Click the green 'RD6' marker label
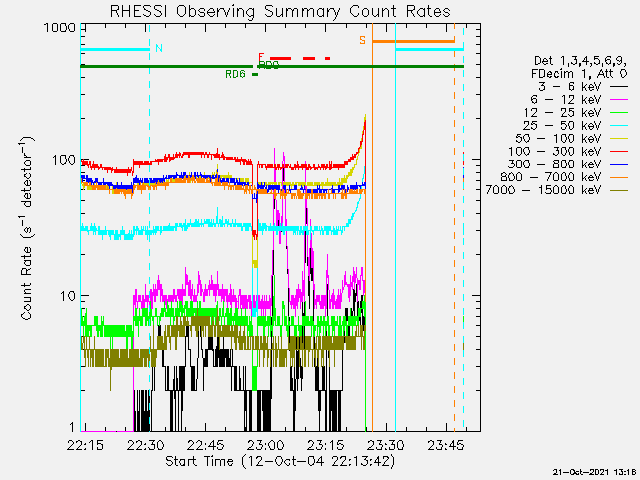This screenshot has height=480, width=640. coord(236,74)
